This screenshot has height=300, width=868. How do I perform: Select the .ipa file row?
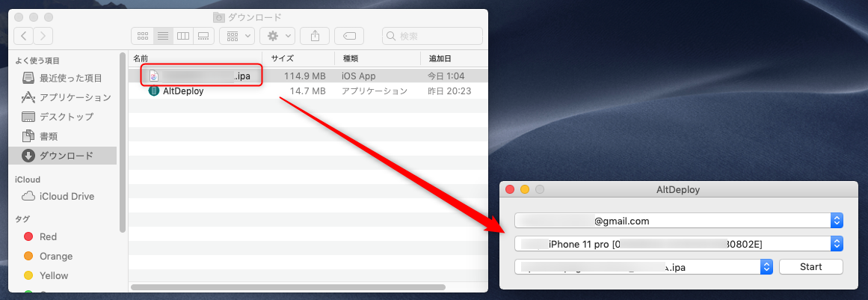click(308, 76)
